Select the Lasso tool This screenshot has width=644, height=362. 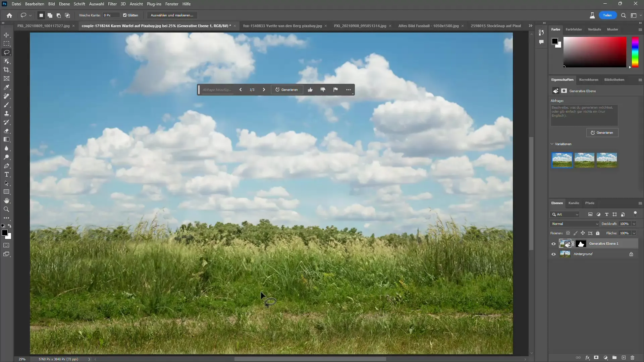(7, 52)
